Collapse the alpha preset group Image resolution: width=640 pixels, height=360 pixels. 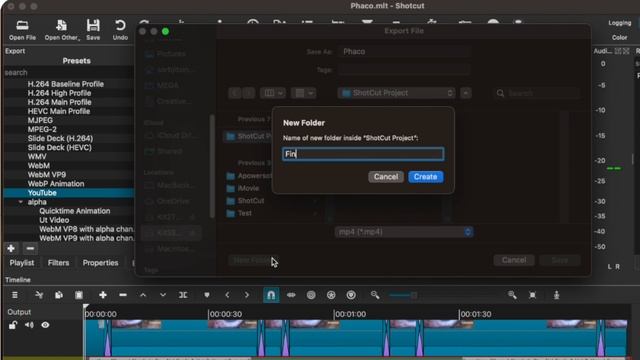tap(21, 202)
